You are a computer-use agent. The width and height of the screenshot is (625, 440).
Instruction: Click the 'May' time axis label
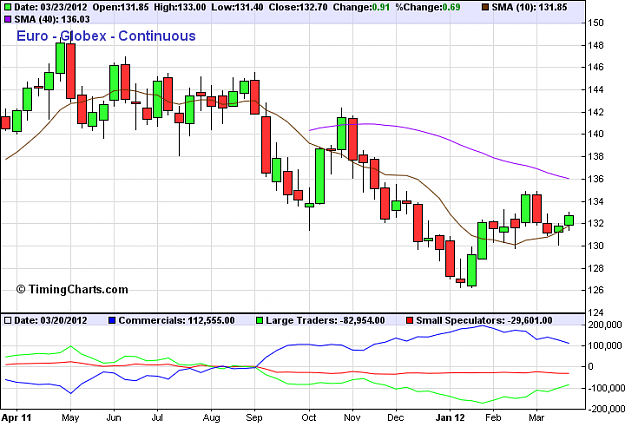click(x=70, y=418)
